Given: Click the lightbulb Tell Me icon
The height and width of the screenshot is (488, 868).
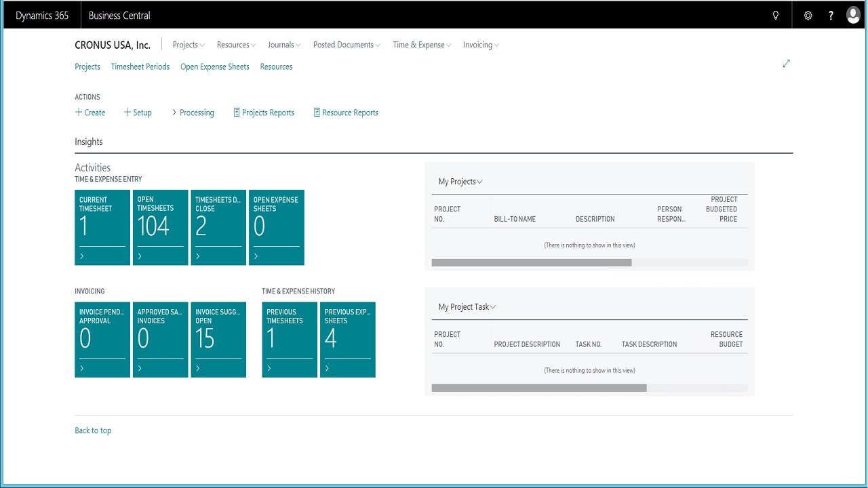Looking at the screenshot, I should [x=776, y=16].
